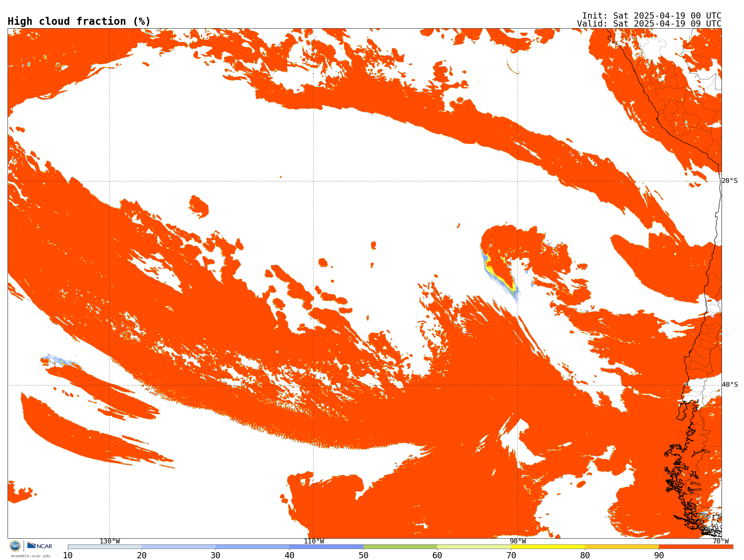This screenshot has height=560, width=744.
Task: Click the 'Init: Sat 2025-04-19 00 UTC' text
Action: 651,16
